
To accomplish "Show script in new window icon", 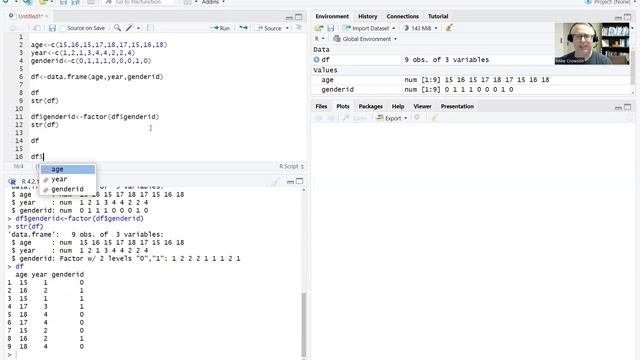I will pyautogui.click(x=36, y=28).
